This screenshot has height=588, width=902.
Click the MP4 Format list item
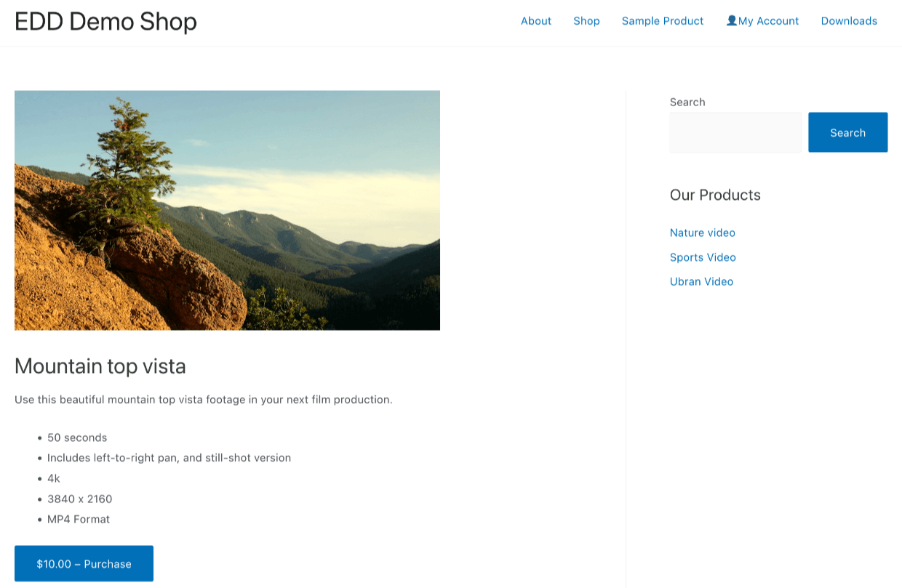(x=78, y=519)
